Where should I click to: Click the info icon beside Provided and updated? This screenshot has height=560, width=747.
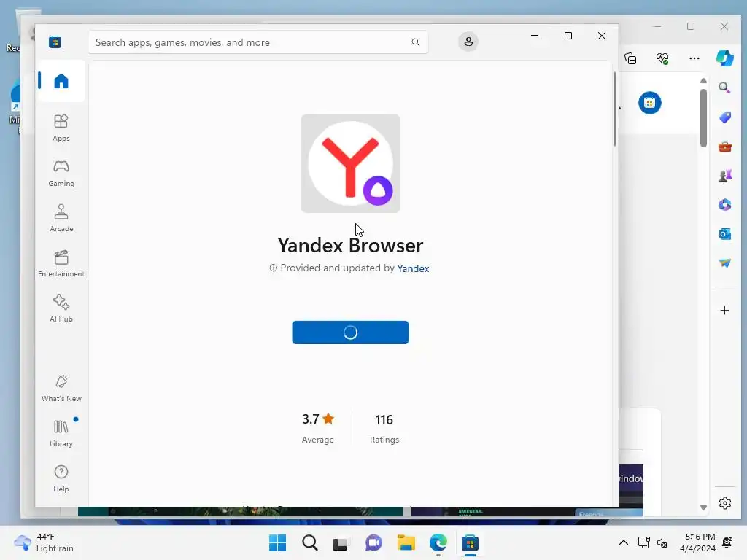point(273,268)
